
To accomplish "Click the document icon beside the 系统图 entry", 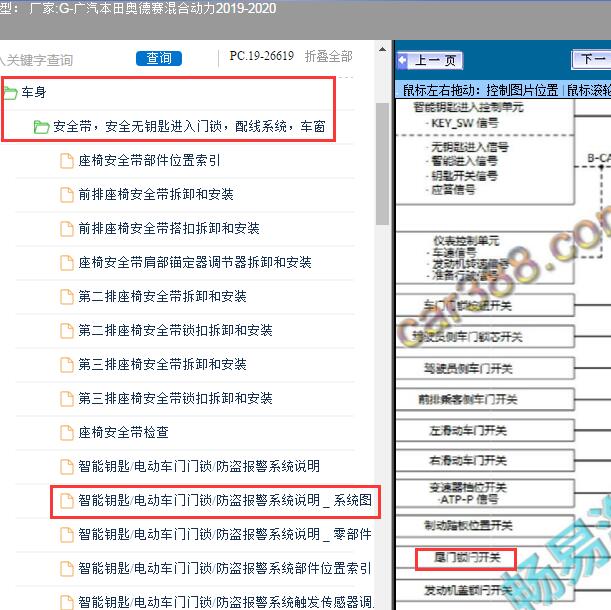I will [x=67, y=501].
